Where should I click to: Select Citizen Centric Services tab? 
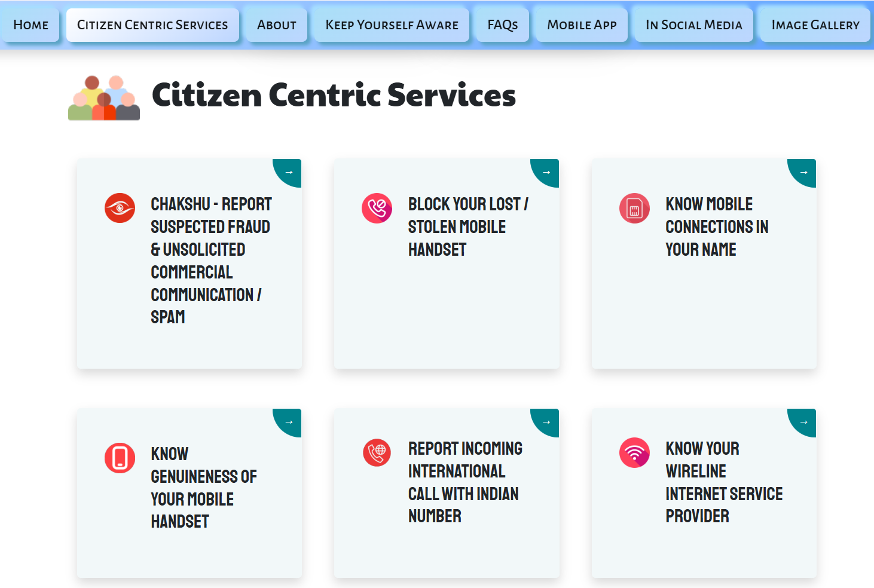(x=152, y=25)
